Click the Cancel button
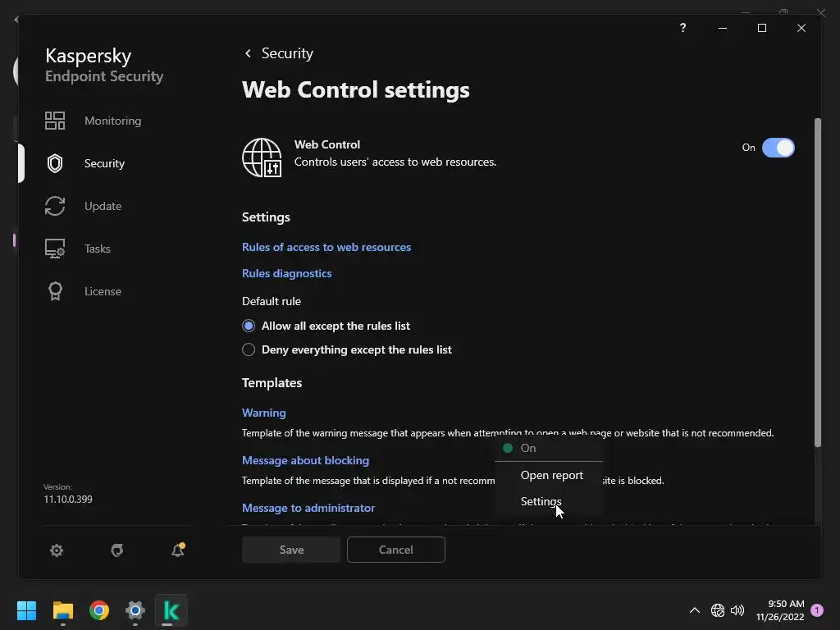This screenshot has width=840, height=630. [x=396, y=550]
